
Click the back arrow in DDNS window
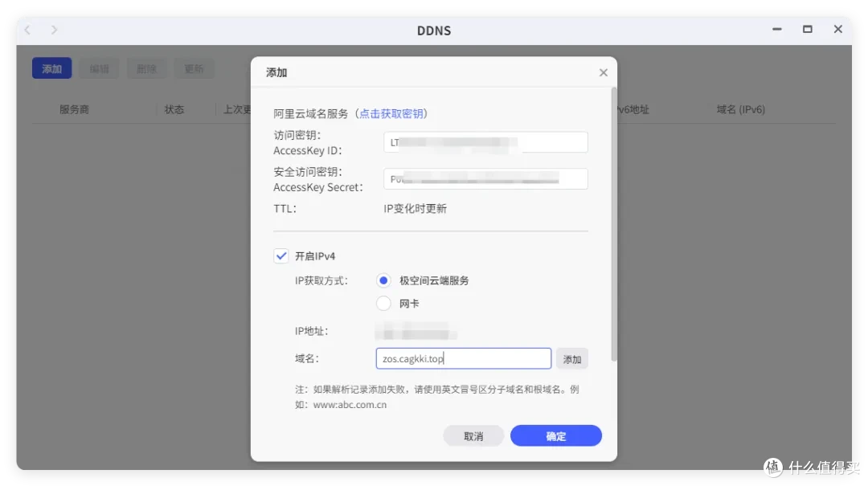click(27, 30)
